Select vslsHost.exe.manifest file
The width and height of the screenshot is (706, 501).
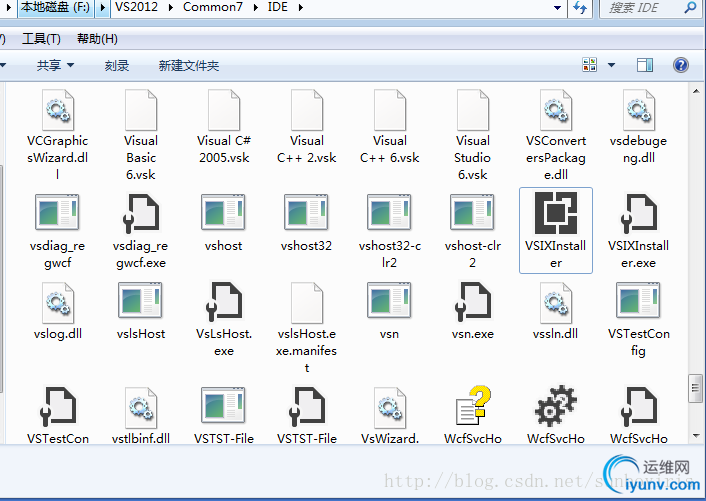307,327
